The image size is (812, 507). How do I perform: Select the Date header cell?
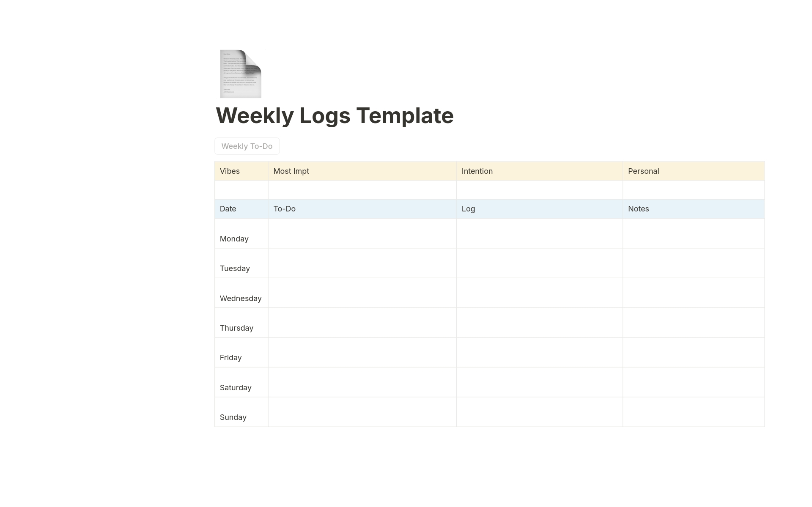pyautogui.click(x=228, y=208)
